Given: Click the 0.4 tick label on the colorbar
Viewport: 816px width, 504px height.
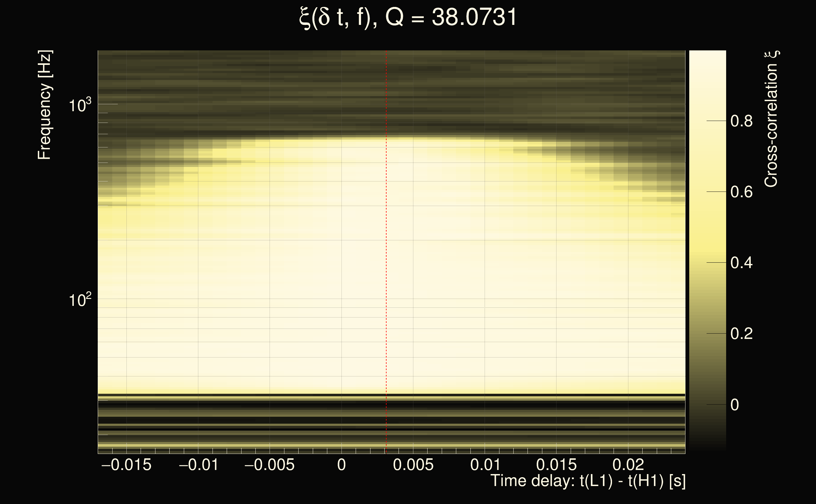Looking at the screenshot, I should [741, 263].
